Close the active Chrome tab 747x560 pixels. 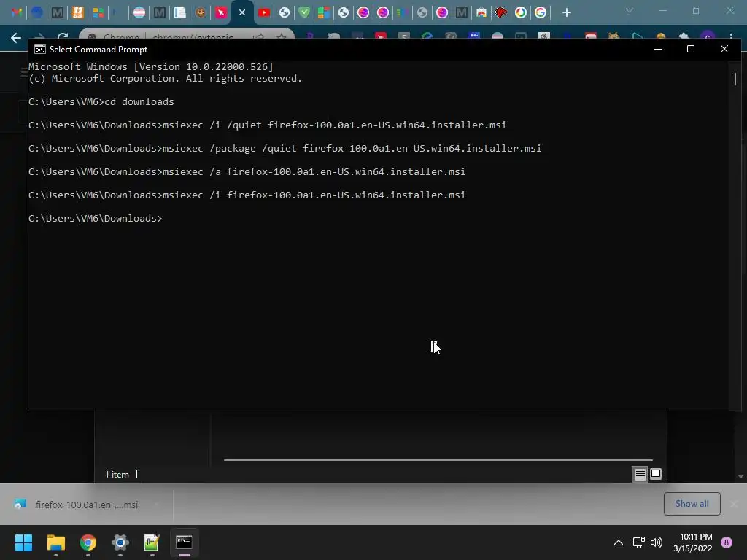coord(242,12)
